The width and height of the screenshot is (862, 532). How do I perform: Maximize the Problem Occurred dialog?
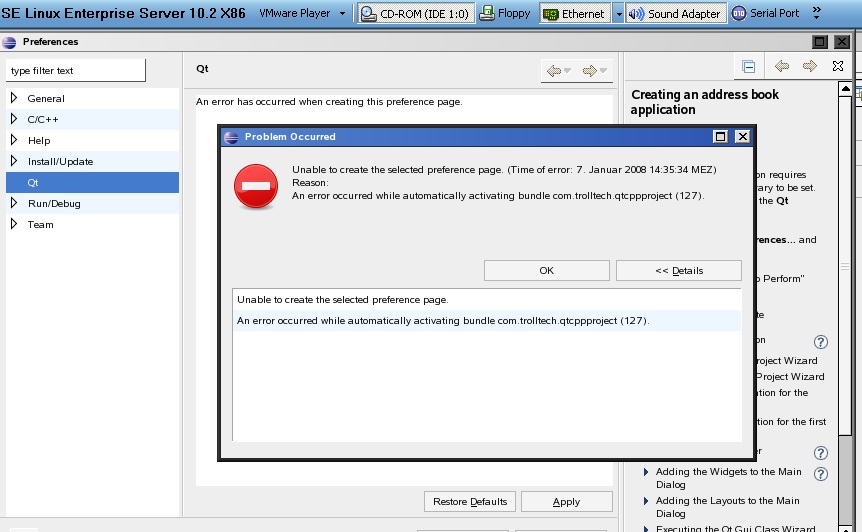pyautogui.click(x=720, y=136)
